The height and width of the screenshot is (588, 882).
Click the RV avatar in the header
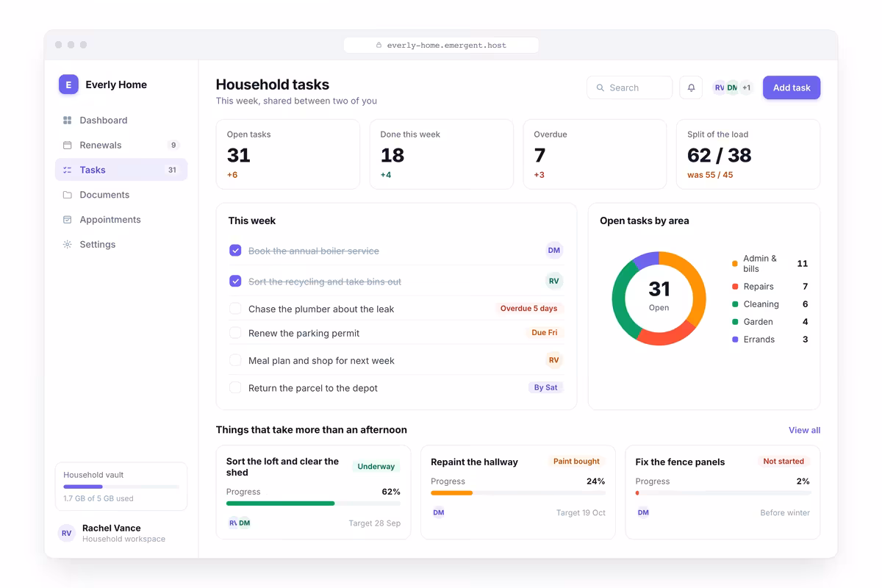(x=719, y=87)
